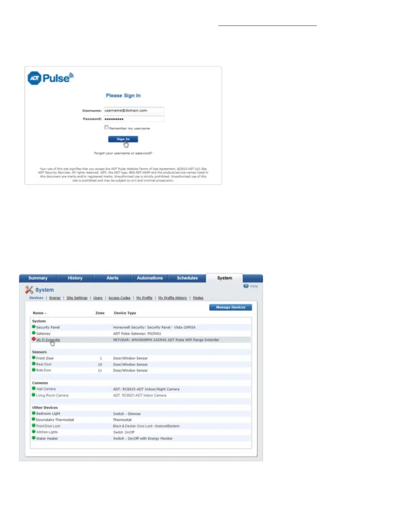Image resolution: width=411 pixels, height=532 pixels.
Task: Open the Alerts tab
Action: [x=112, y=278]
